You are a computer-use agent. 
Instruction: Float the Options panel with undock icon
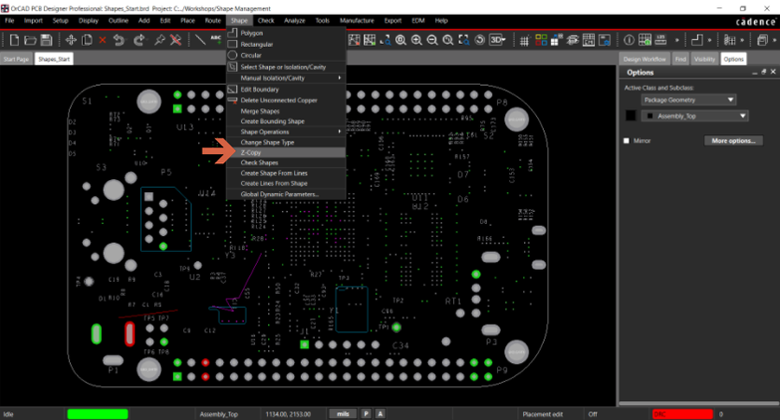click(x=764, y=72)
